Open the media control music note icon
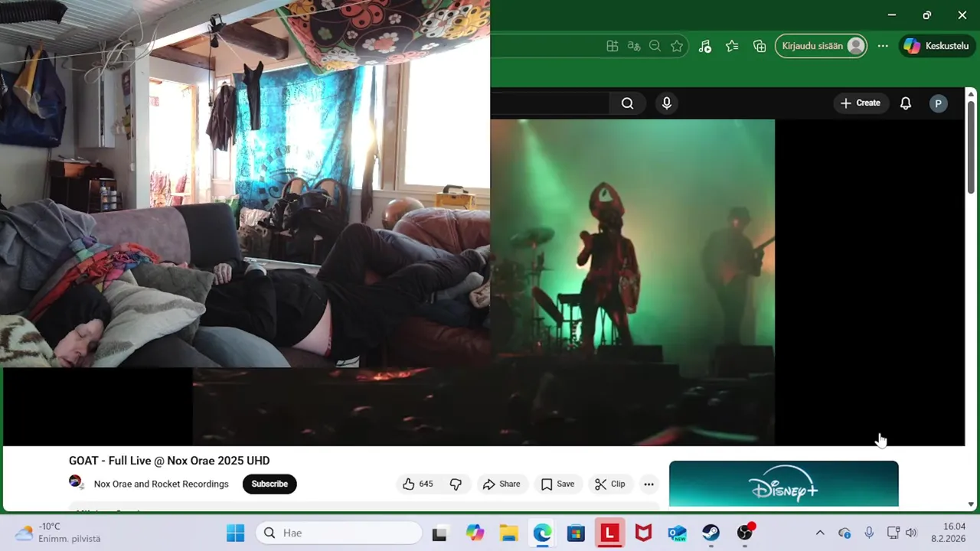 point(705,46)
